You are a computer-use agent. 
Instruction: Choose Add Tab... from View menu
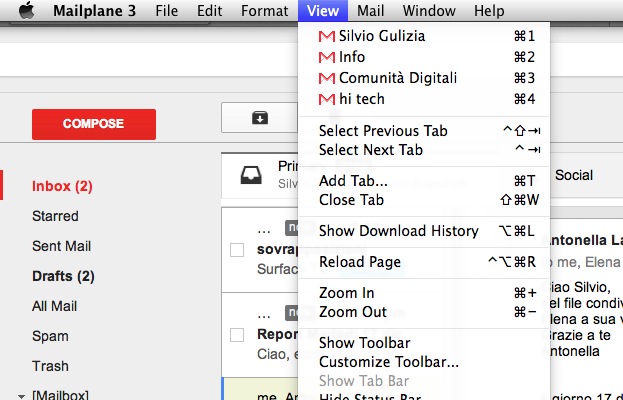424,181
